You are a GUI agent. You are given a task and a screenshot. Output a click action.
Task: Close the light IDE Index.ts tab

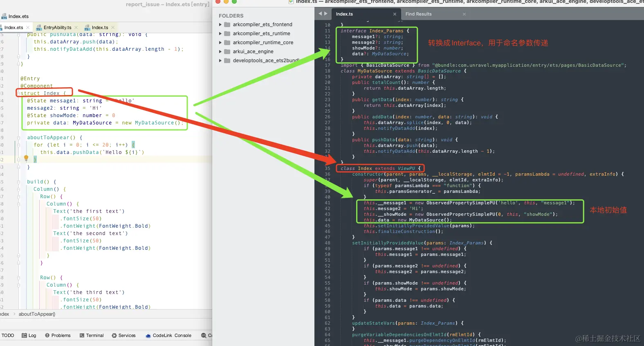click(x=112, y=27)
